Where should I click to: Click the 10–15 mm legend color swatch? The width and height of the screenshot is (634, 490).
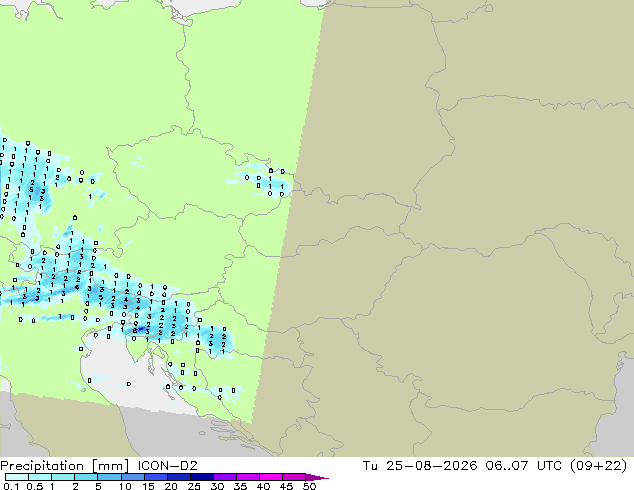pyautogui.click(x=132, y=477)
